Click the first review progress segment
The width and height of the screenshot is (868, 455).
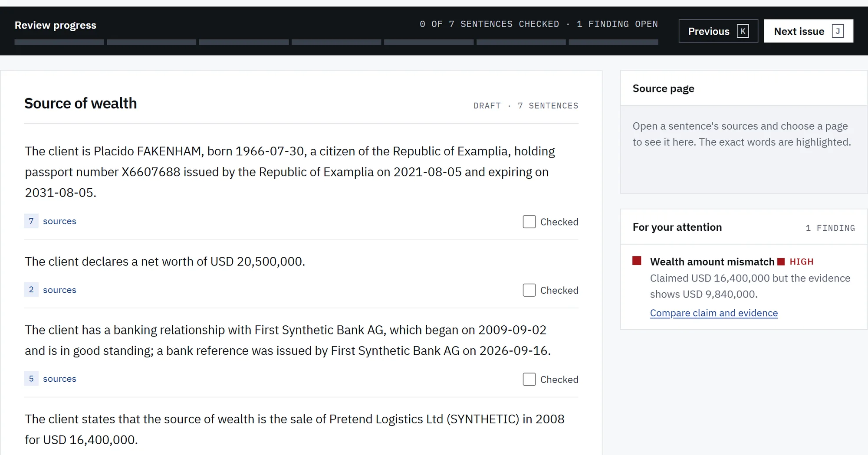(59, 42)
